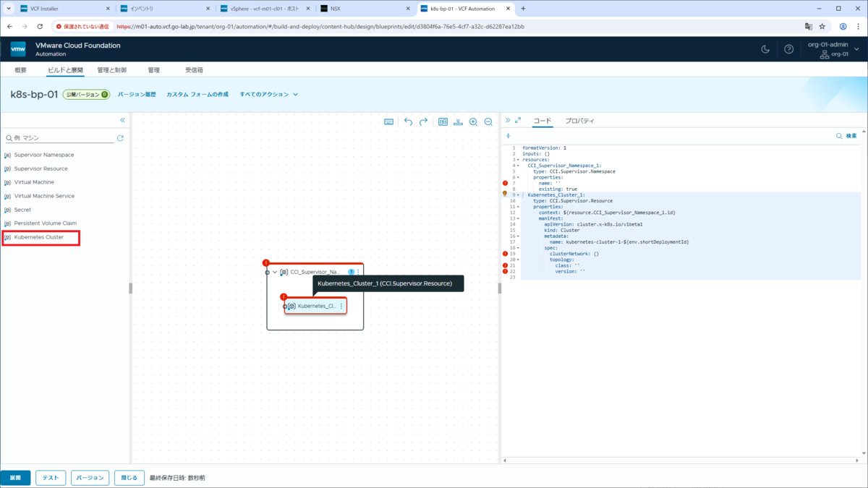Open カスタム フォームの作成 link
This screenshot has height=488, width=868.
[x=197, y=95]
